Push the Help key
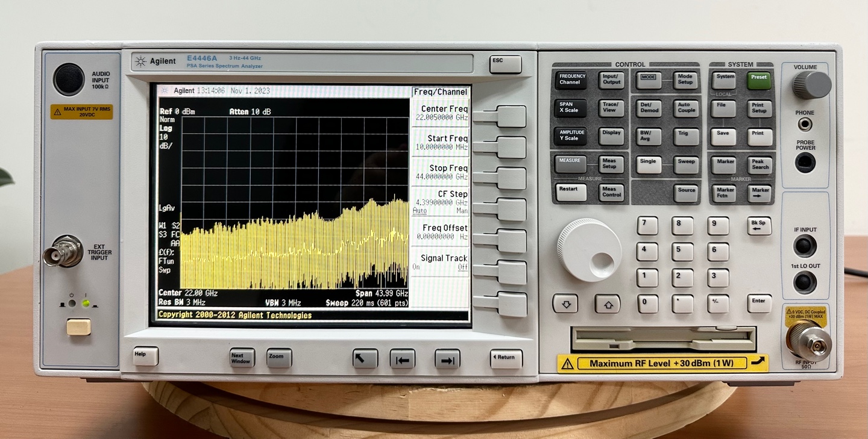This screenshot has width=868, height=439. tap(145, 356)
